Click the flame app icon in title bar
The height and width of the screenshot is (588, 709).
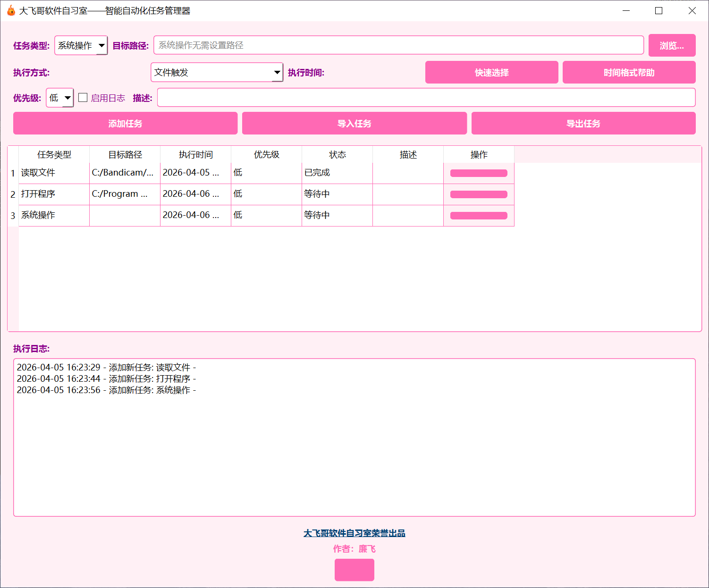tap(10, 10)
